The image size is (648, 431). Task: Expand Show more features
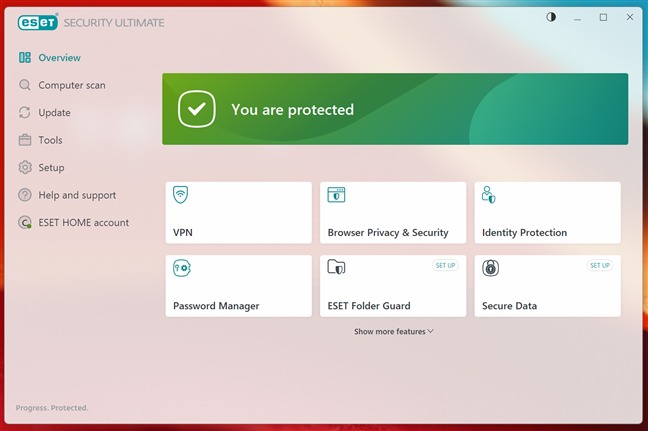click(x=393, y=331)
